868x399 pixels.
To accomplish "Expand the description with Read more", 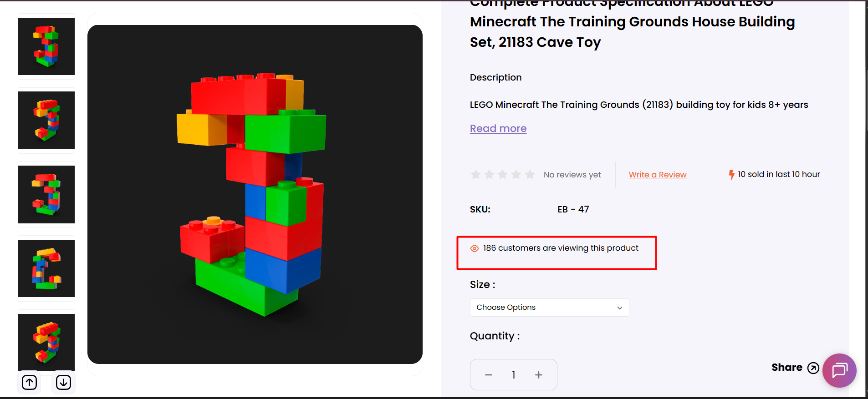I will 498,129.
